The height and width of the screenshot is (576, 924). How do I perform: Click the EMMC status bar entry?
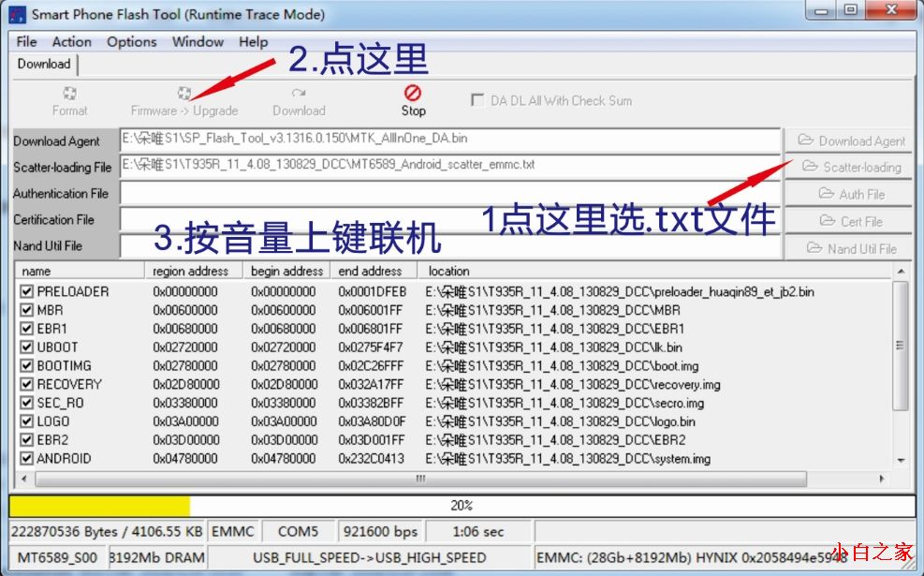[x=233, y=531]
